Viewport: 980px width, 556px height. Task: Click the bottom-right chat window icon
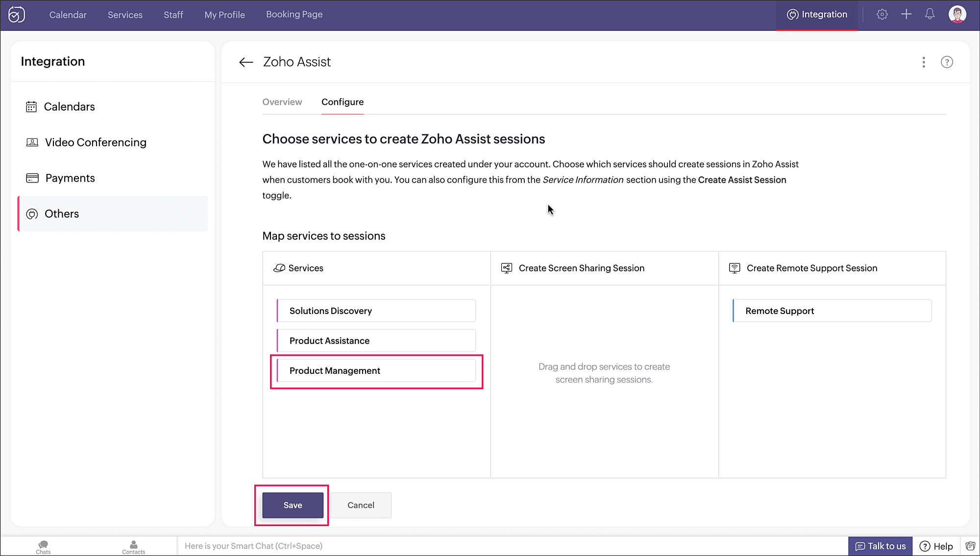(970, 546)
